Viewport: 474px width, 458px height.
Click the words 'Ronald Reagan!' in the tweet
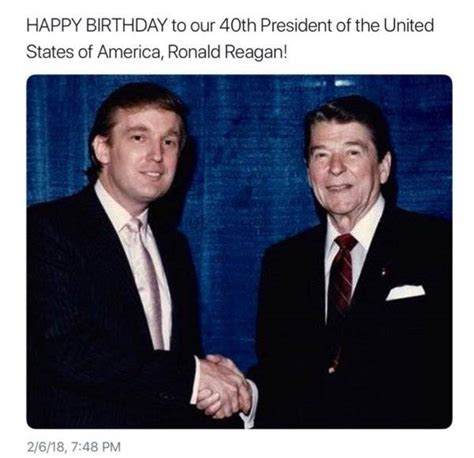227,52
